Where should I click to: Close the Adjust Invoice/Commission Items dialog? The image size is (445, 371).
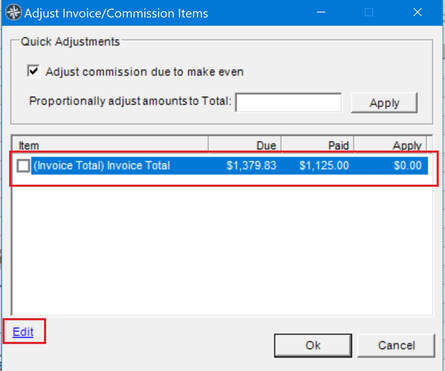[x=417, y=13]
